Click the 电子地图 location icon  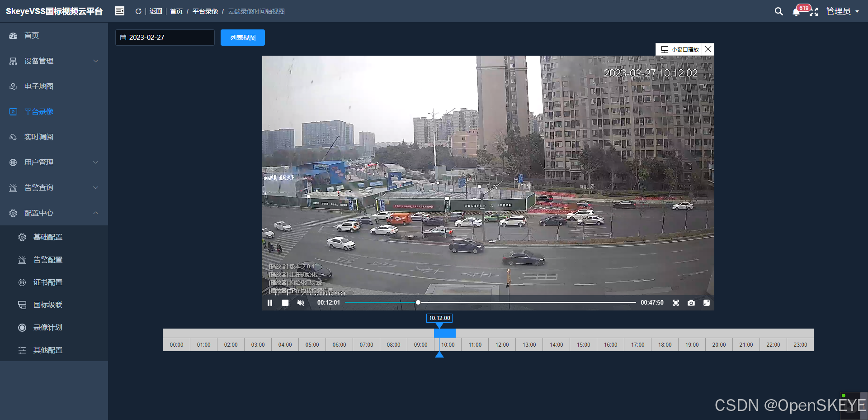(13, 86)
